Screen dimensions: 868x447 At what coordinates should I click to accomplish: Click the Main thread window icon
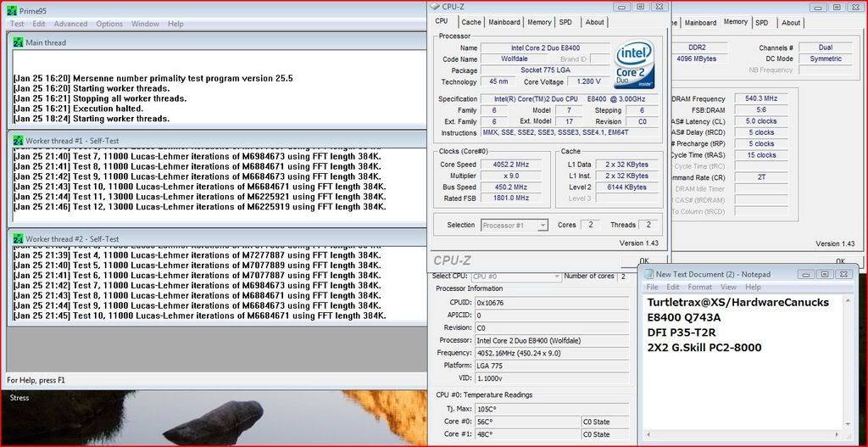19,42
